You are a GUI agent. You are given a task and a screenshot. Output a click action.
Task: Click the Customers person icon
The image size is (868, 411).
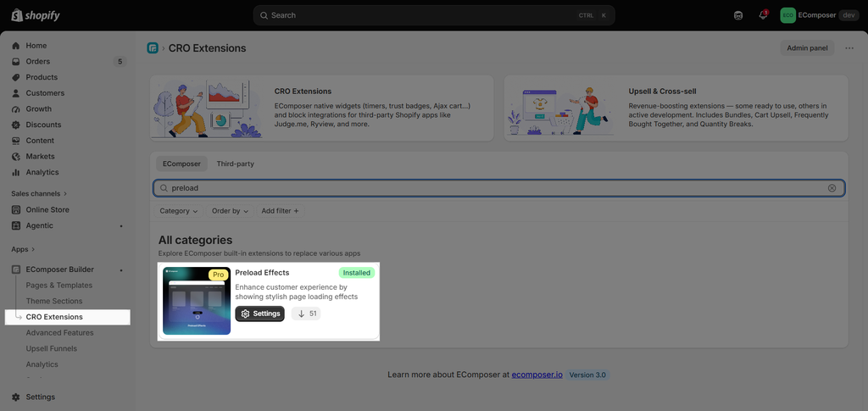(16, 93)
